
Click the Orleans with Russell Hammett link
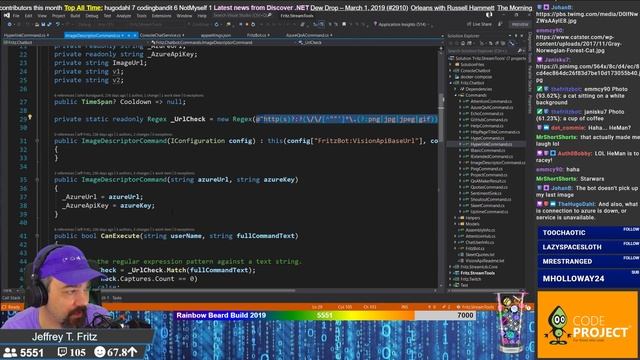(x=452, y=8)
